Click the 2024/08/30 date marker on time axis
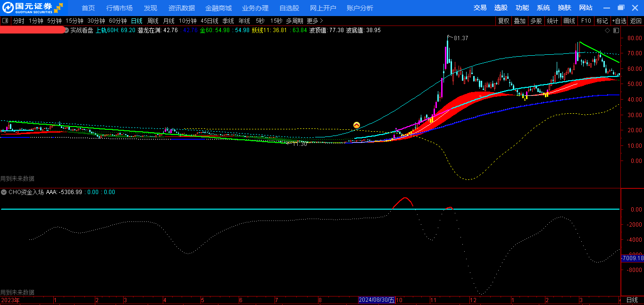 (376, 300)
